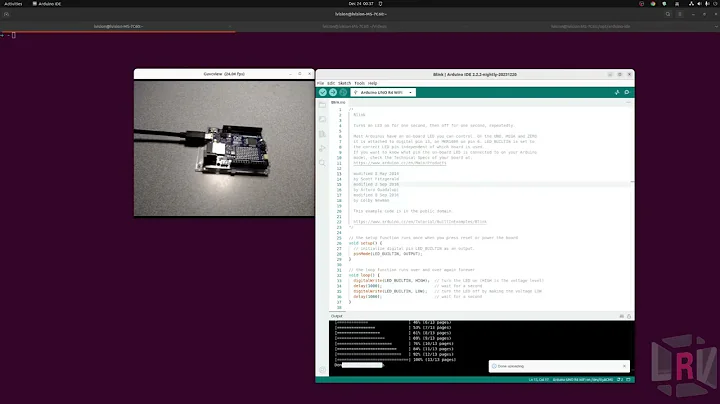Click the board port status bar entry

click(x=583, y=380)
